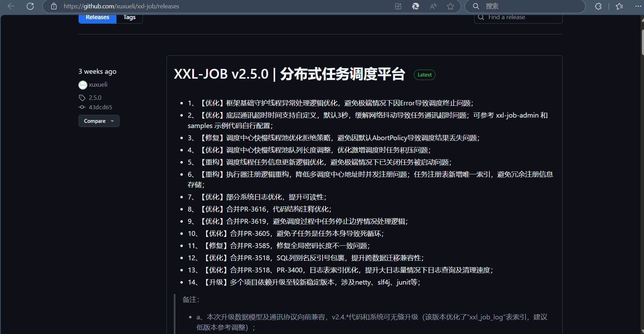Viewport: 644px width, 334px height.
Task: Open the split screen icon in address bar
Action: pos(398,6)
